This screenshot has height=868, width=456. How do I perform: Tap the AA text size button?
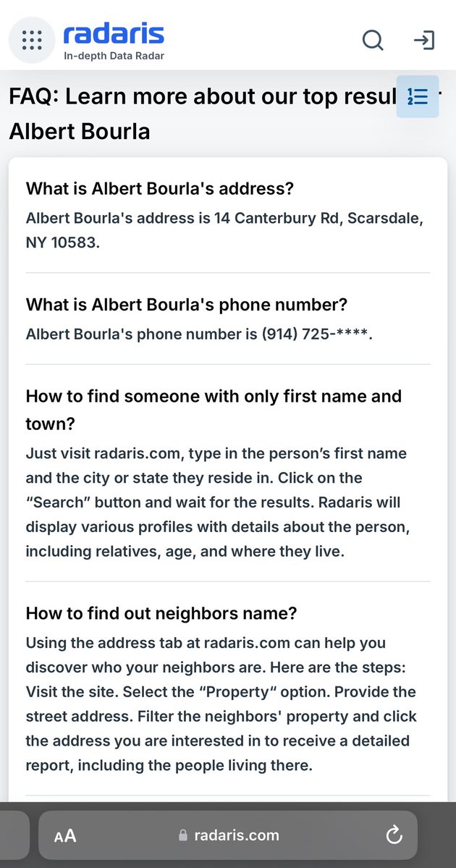click(x=65, y=835)
